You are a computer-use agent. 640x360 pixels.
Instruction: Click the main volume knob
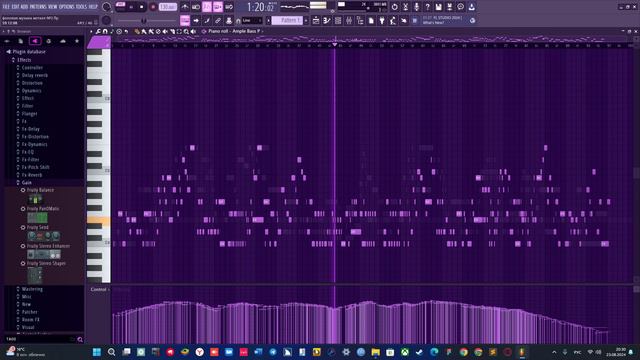pyautogui.click(x=106, y=7)
